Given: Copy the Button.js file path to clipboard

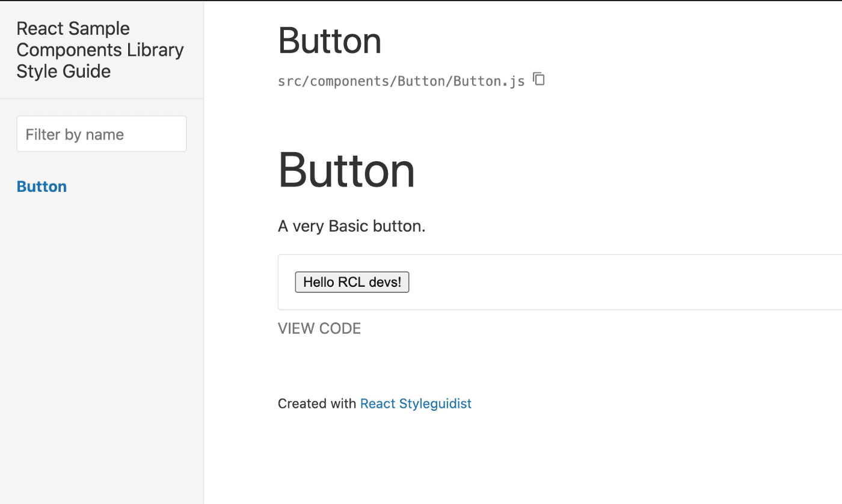Looking at the screenshot, I should pos(539,79).
